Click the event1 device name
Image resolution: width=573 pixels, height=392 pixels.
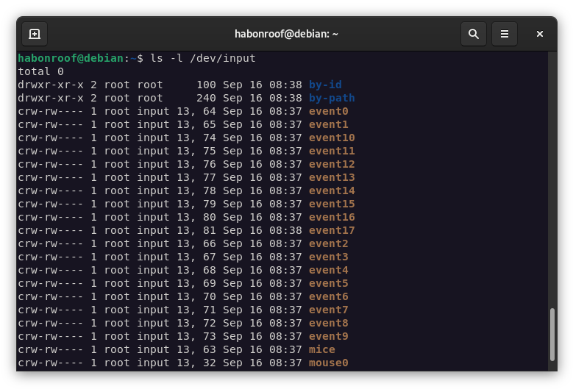(329, 124)
